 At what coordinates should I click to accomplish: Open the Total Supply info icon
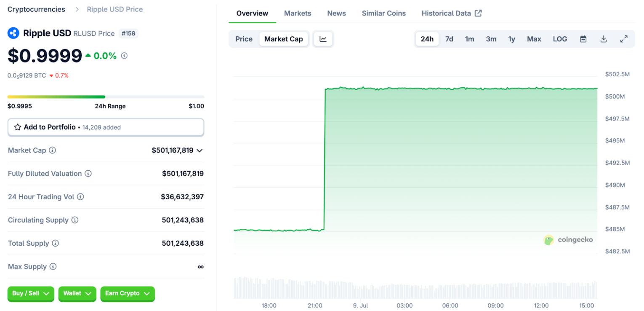pyautogui.click(x=56, y=243)
